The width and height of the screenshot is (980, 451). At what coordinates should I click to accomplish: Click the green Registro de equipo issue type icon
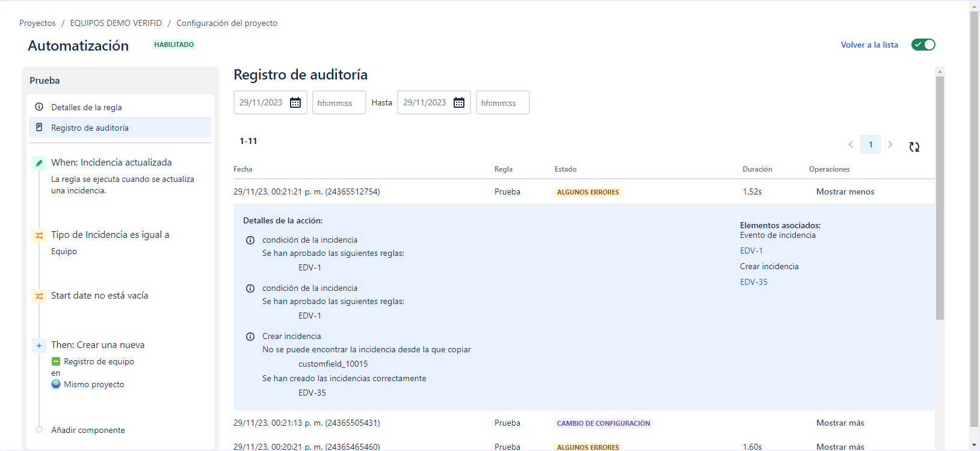coord(56,361)
